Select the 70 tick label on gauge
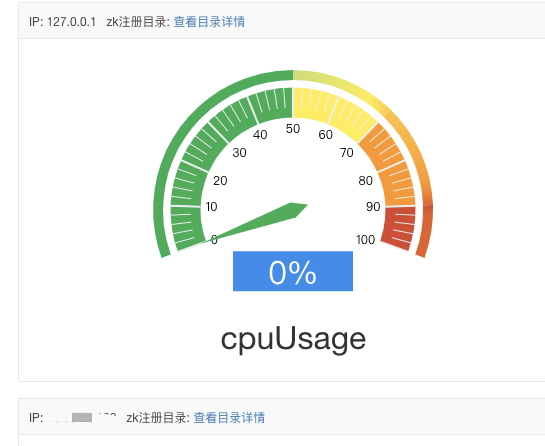This screenshot has width=545, height=446. (347, 152)
